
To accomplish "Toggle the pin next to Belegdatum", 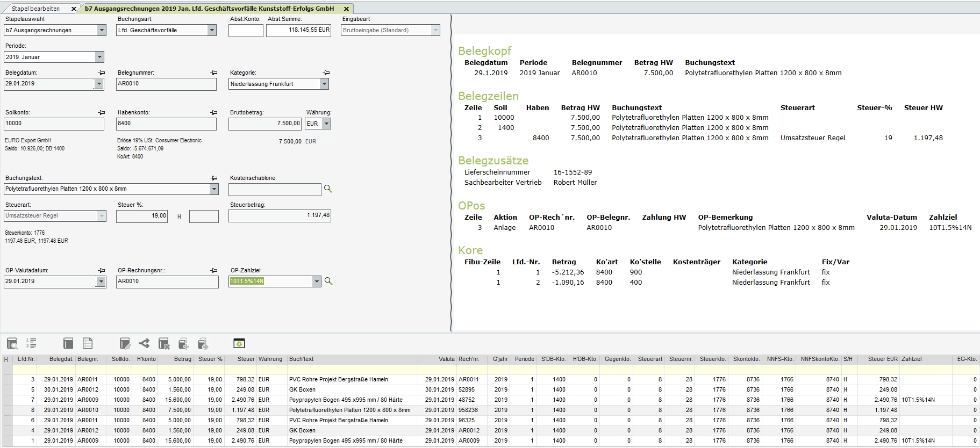I will (x=102, y=73).
